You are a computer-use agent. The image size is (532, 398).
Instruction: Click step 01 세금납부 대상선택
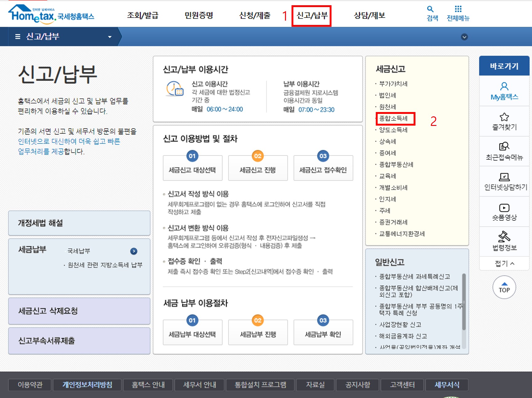[193, 332]
